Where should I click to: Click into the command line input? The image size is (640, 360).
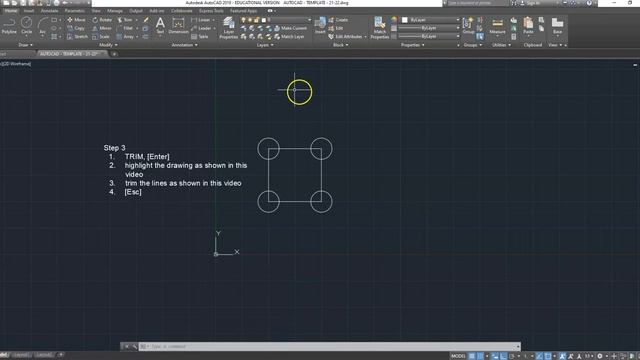(331, 347)
